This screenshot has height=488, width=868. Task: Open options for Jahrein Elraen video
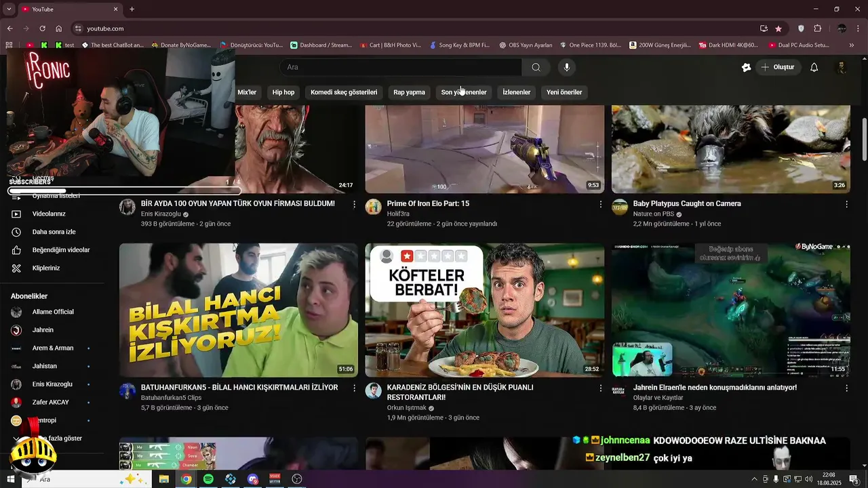click(846, 388)
